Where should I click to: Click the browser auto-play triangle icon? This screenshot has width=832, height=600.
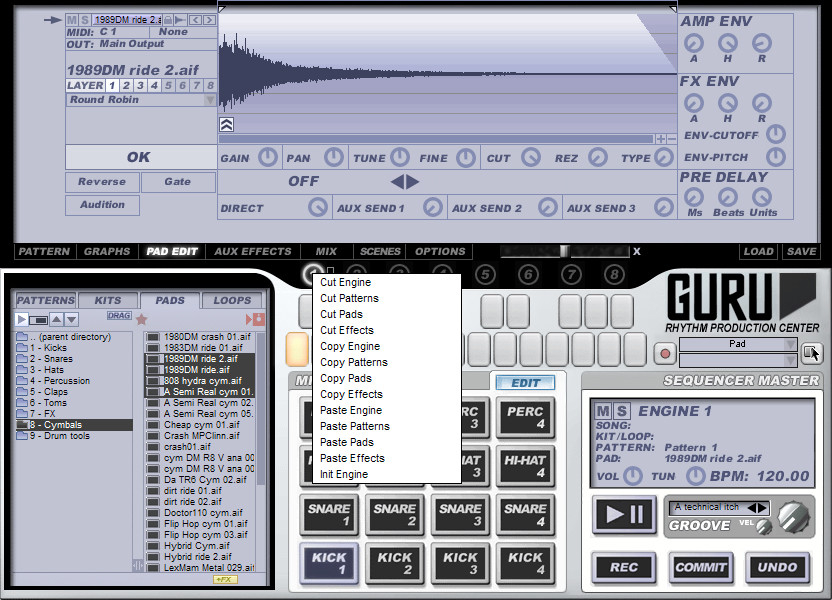click(x=22, y=319)
